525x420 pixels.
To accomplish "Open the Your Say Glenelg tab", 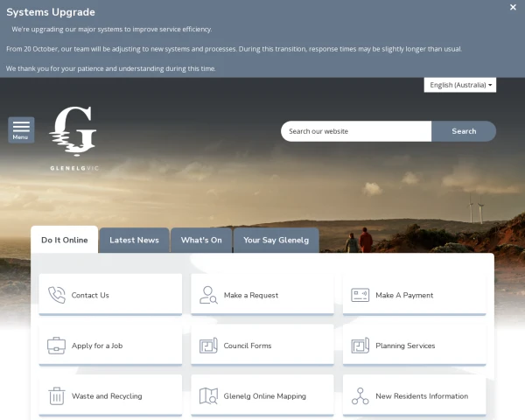I will pos(276,240).
